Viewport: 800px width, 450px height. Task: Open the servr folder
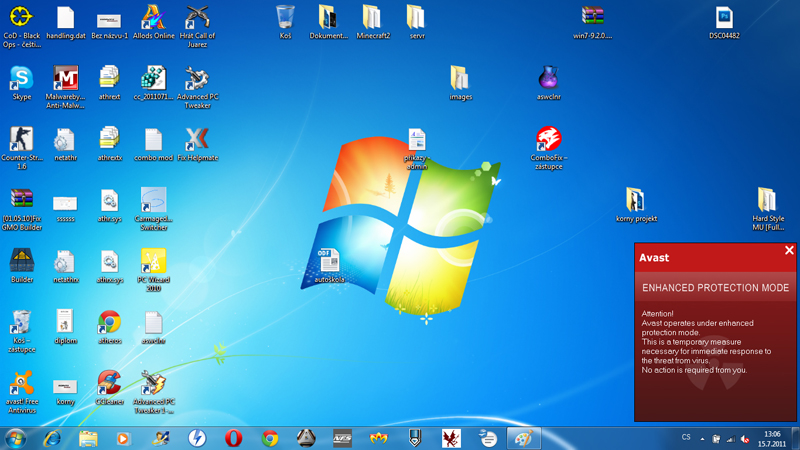tap(416, 17)
